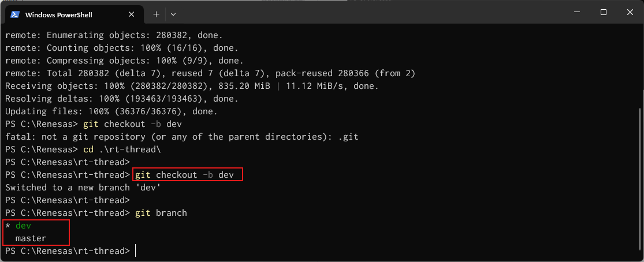Close the terminal window
The image size is (644, 262).
pyautogui.click(x=630, y=12)
